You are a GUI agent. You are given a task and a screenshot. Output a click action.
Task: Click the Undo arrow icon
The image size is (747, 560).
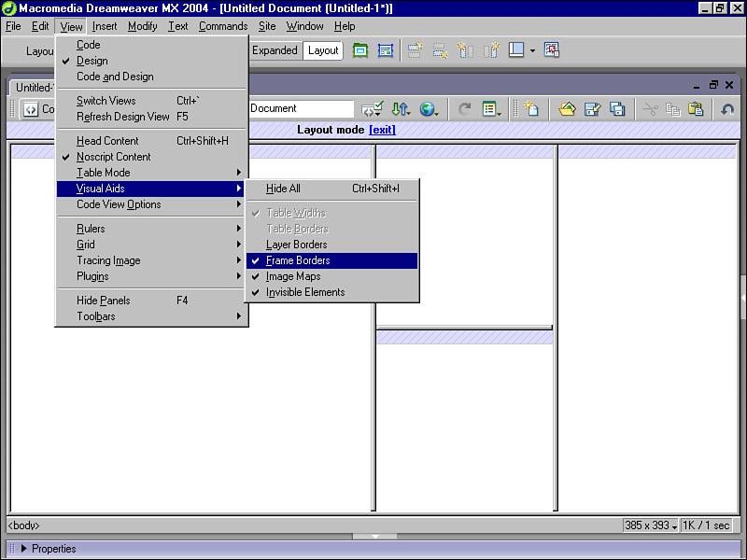(727, 109)
